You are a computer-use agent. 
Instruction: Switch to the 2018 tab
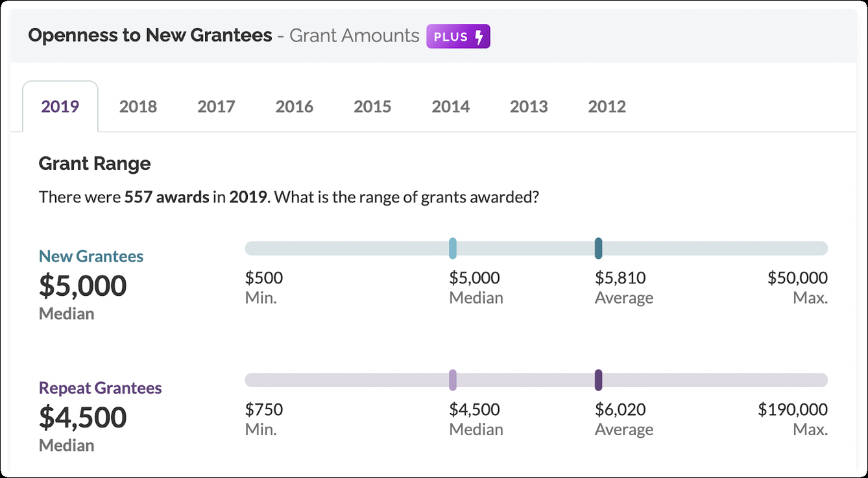(x=138, y=106)
